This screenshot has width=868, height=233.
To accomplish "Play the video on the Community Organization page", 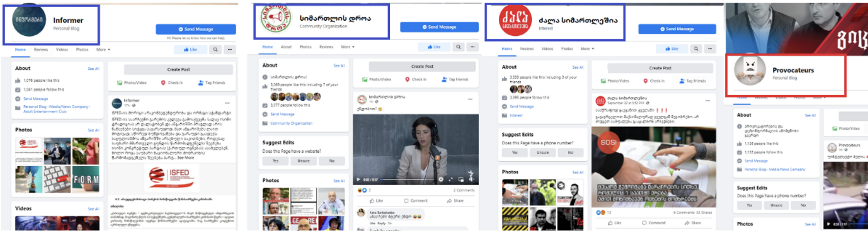I will [x=358, y=180].
